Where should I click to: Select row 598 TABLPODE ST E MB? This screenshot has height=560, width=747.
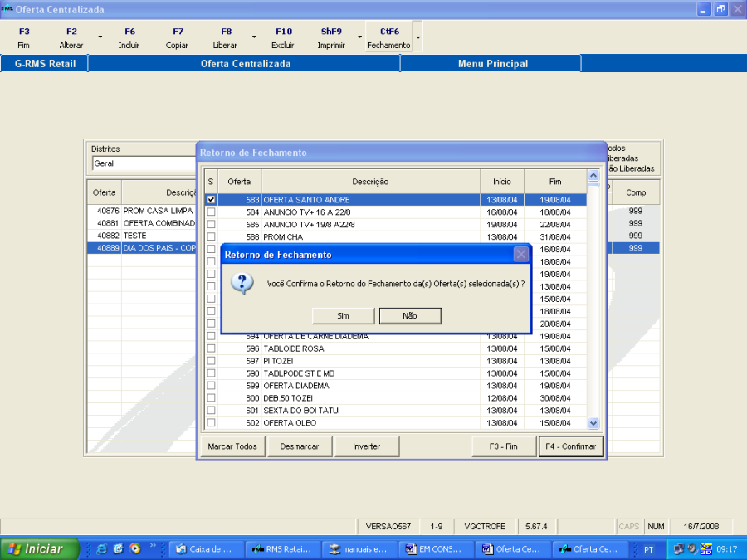tap(396, 373)
